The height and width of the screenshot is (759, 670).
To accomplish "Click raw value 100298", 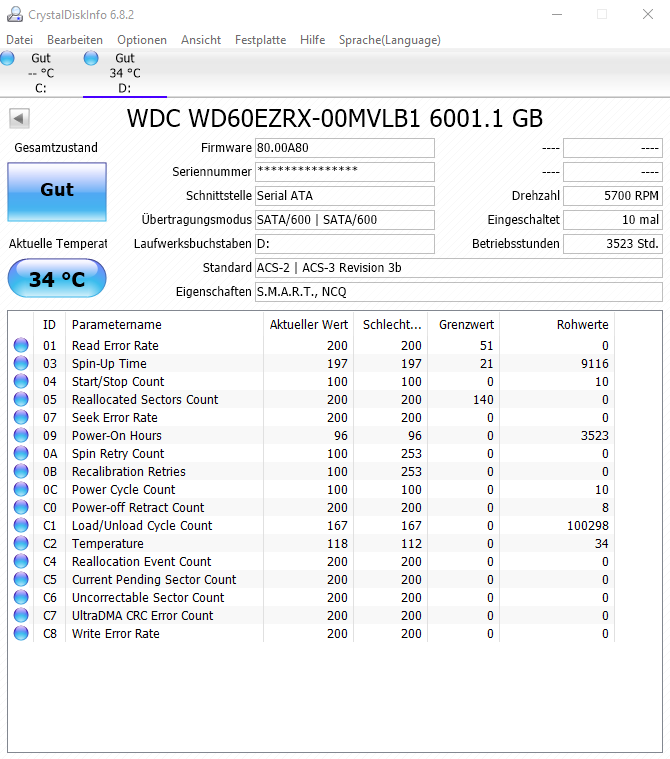I will [588, 526].
